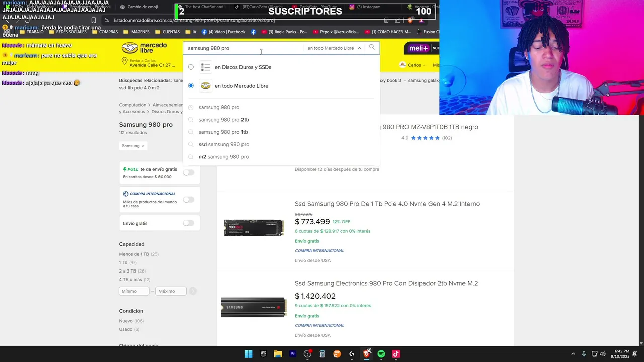Screen dimensions: 644x362
Task: Open the REDES SOCIALES bookmarks folder
Action: pos(67,32)
